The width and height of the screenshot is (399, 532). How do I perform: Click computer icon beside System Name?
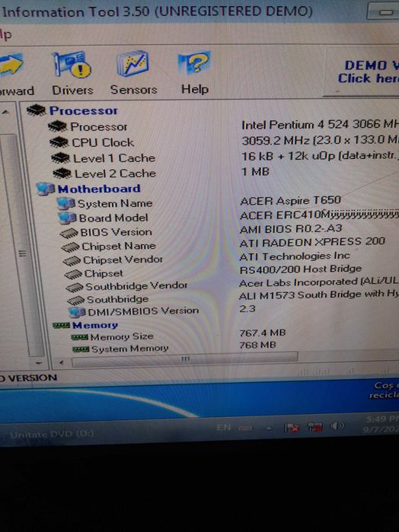coord(66,203)
